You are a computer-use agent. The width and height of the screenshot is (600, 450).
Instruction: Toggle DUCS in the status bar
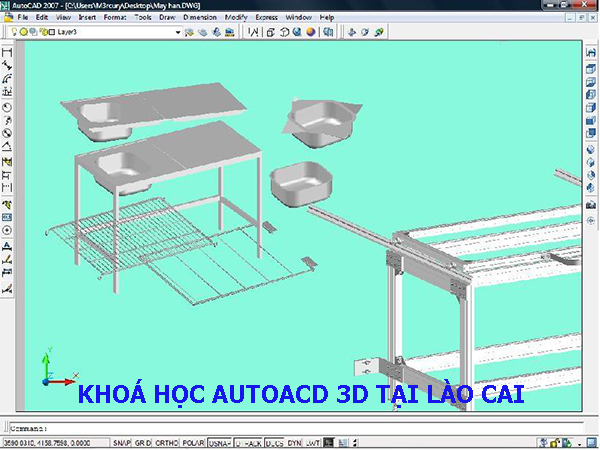274,443
